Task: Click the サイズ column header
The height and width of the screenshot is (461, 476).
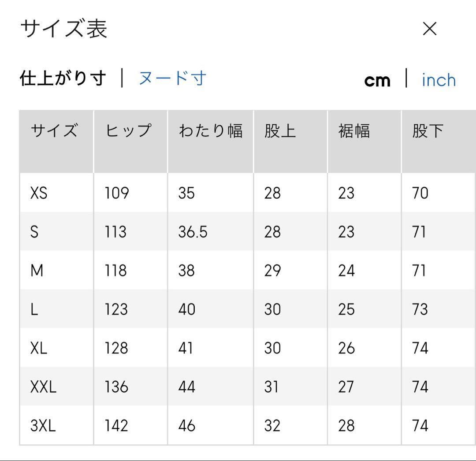Action: 54,131
